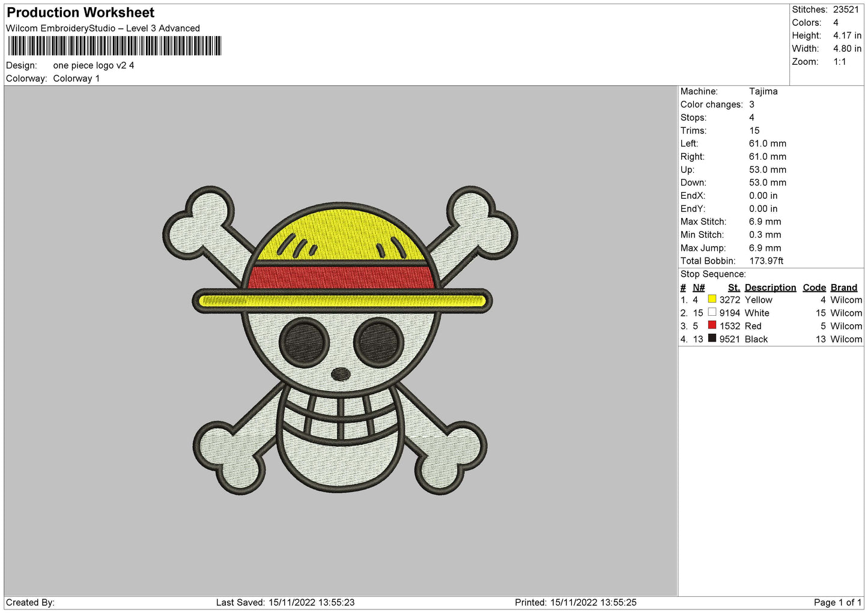Click the Left value '61.0 mm'

click(768, 143)
